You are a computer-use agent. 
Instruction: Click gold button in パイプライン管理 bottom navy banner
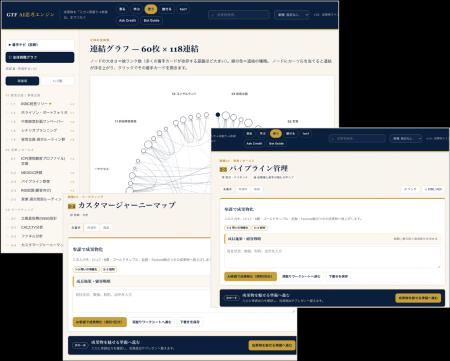[418, 298]
